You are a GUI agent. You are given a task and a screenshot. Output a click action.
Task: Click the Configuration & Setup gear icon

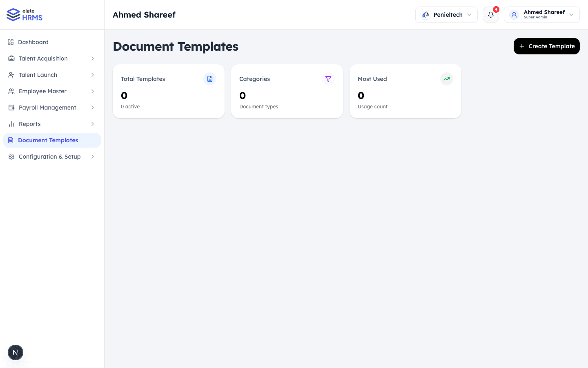click(11, 157)
